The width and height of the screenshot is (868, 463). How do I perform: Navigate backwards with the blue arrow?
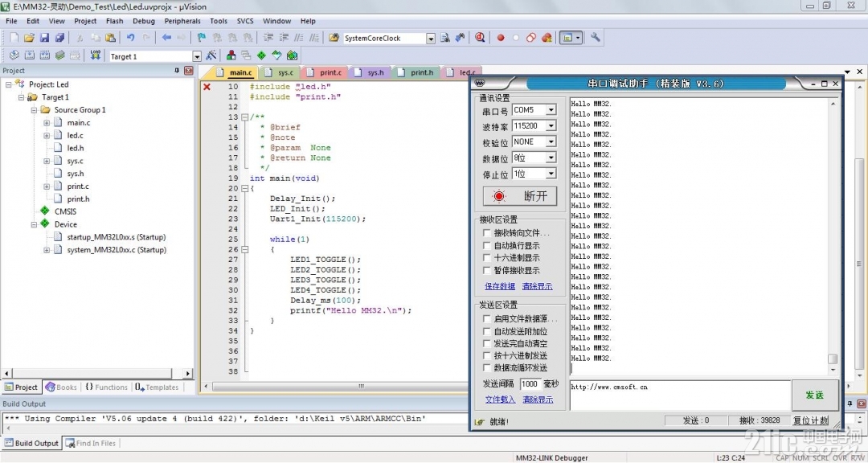[166, 38]
